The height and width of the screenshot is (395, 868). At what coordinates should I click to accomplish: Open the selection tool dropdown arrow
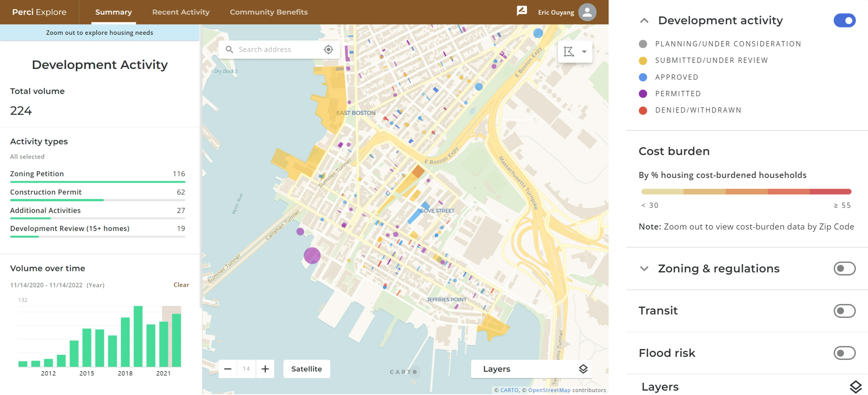point(584,51)
